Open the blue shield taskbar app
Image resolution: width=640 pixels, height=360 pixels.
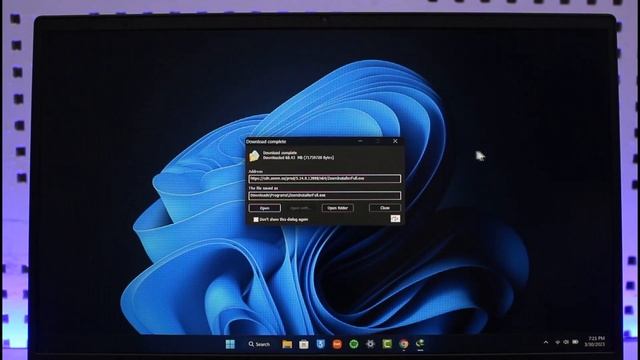[x=320, y=344]
